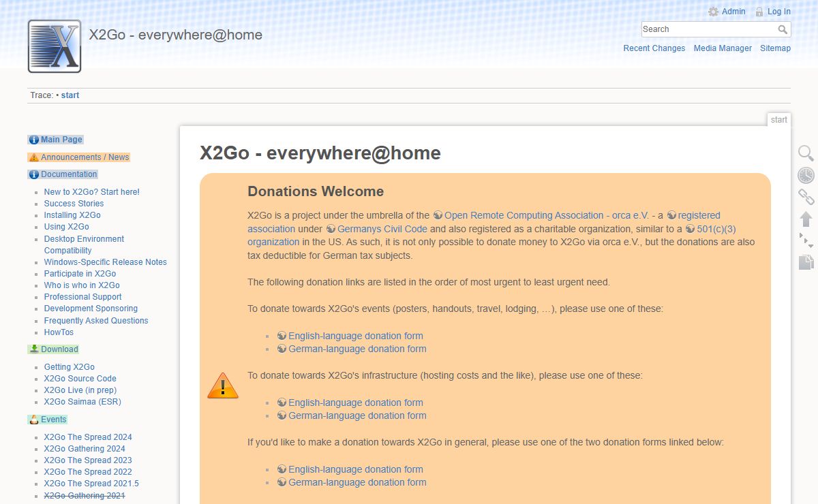Image resolution: width=818 pixels, height=504 pixels.
Task: Open Recent Changes
Action: [x=654, y=48]
